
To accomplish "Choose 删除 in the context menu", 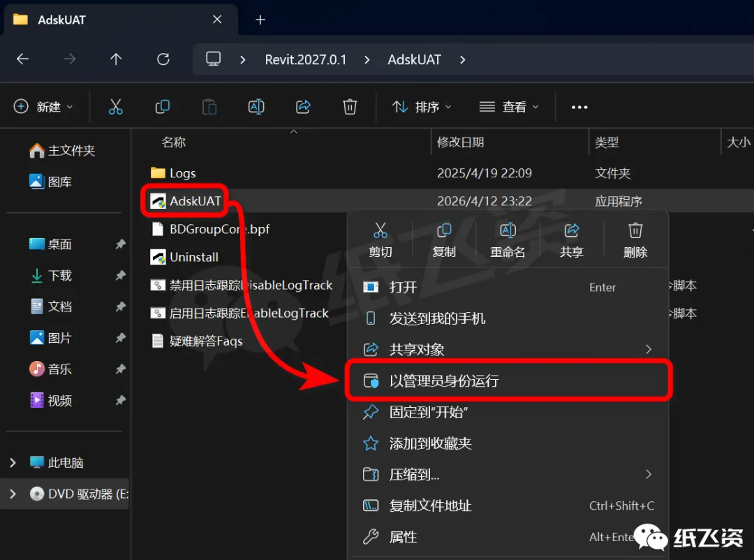I will (635, 240).
